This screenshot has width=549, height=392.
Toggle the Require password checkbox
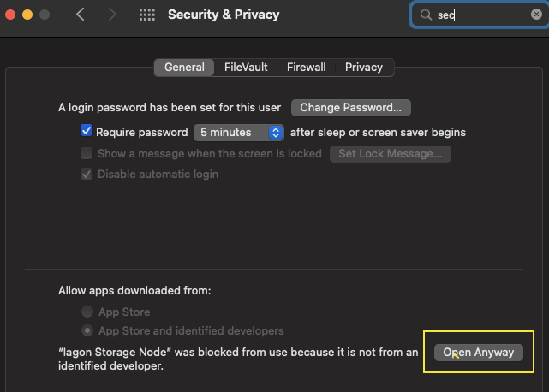coord(87,132)
